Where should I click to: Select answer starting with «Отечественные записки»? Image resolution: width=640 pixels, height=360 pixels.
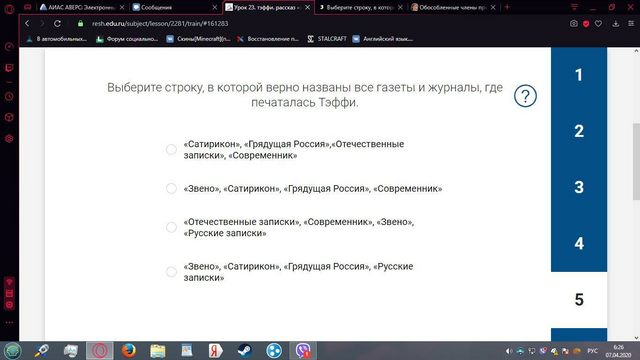coord(171,227)
